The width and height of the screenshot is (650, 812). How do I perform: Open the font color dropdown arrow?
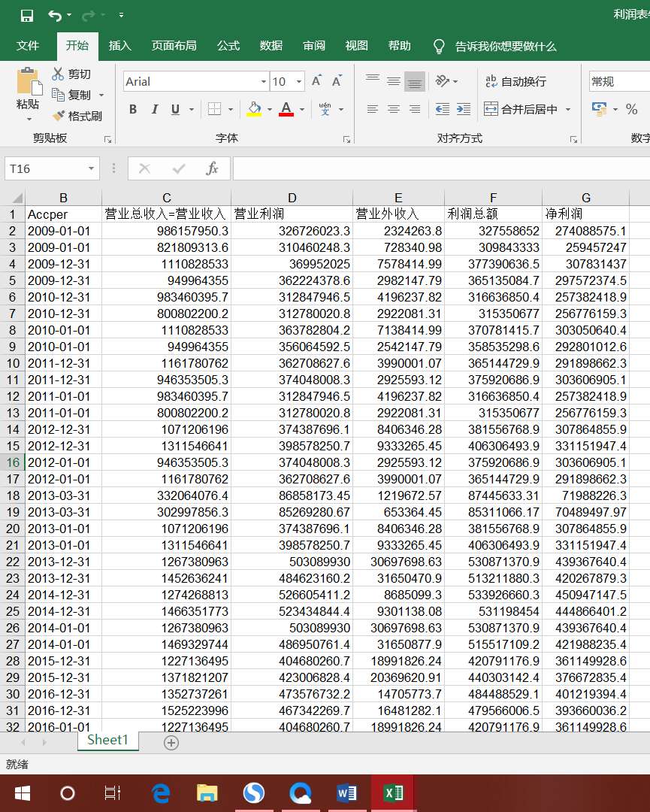[302, 109]
